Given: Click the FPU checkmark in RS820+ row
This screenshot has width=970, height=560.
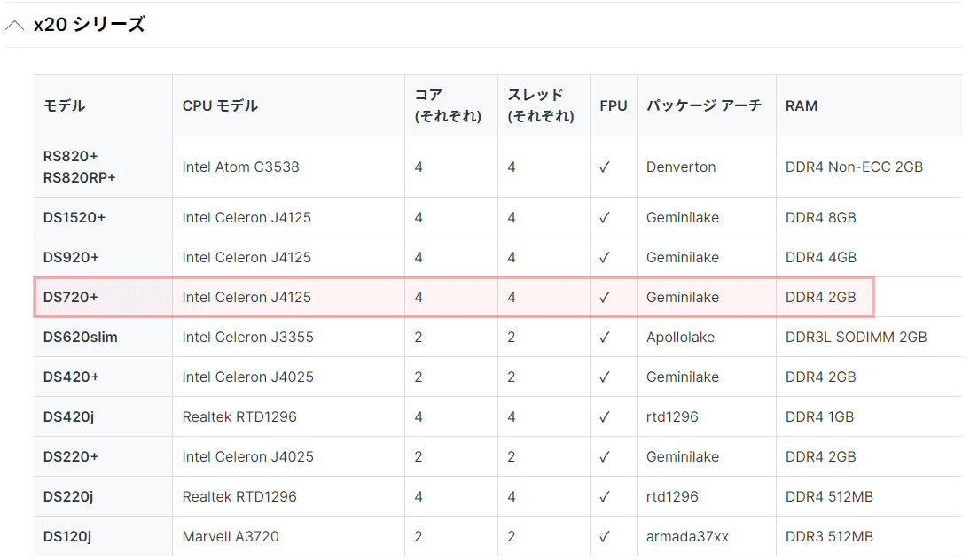Looking at the screenshot, I should 605,167.
